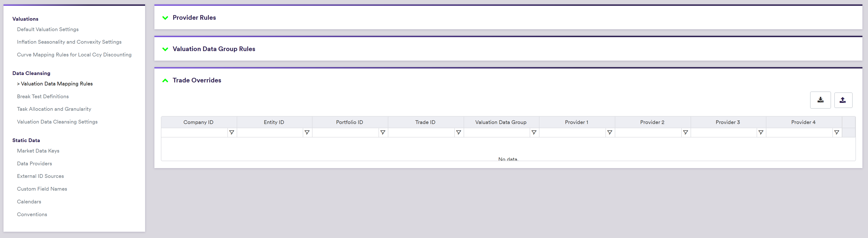Open the Entity ID column filter icon
Image resolution: width=868 pixels, height=238 pixels.
(307, 133)
